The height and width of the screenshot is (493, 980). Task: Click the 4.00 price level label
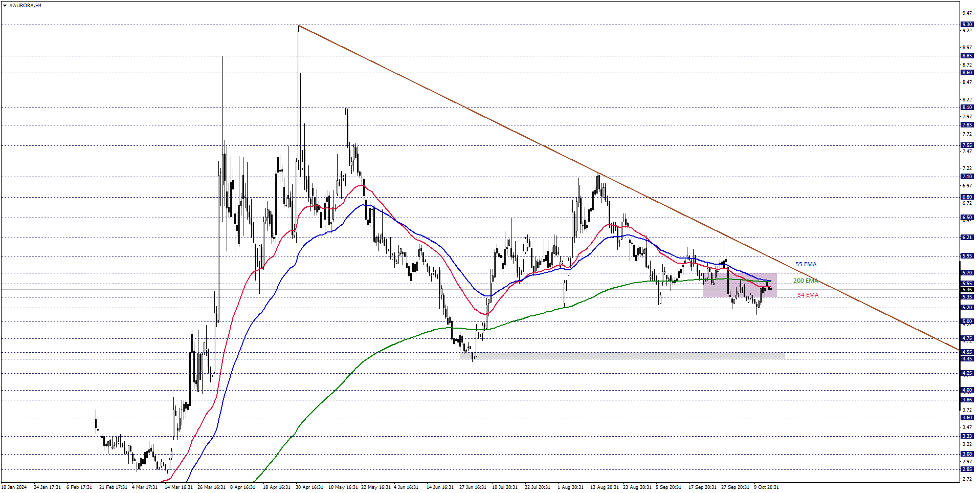click(967, 390)
